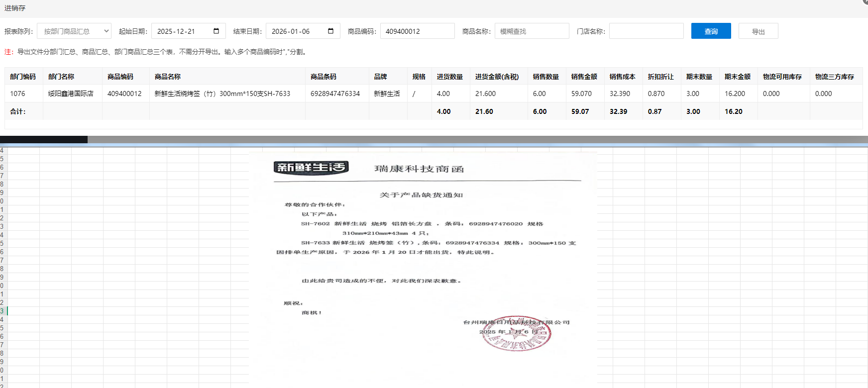Open the 起始日期 calendar picker icon
The height and width of the screenshot is (388, 868).
pyautogui.click(x=216, y=31)
